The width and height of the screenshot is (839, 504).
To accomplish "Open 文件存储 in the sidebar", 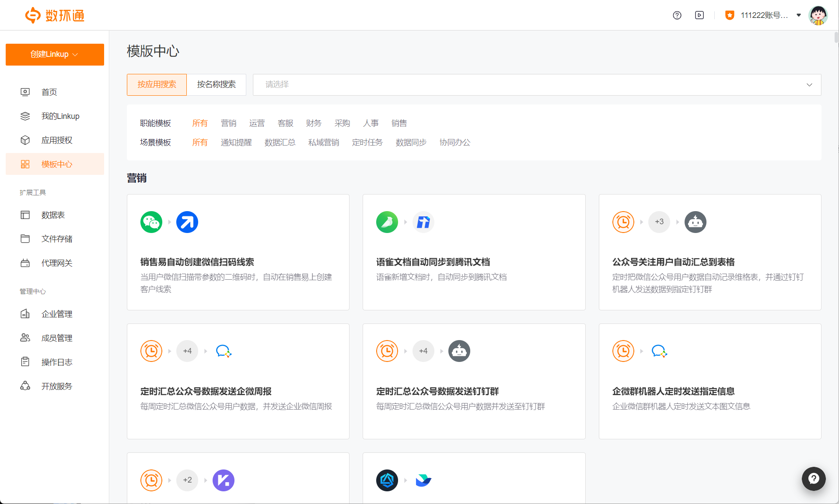I will click(55, 239).
